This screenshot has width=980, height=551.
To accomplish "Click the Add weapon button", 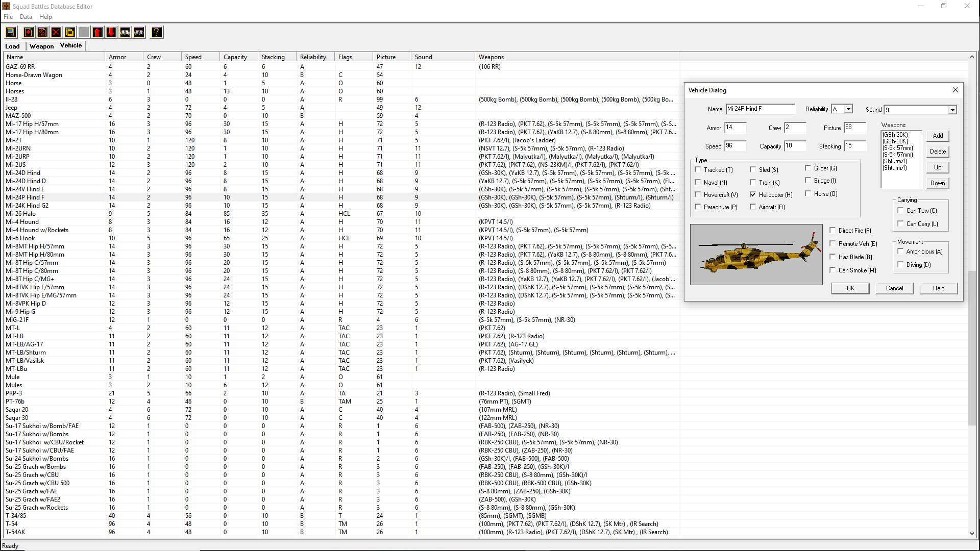I will [938, 136].
